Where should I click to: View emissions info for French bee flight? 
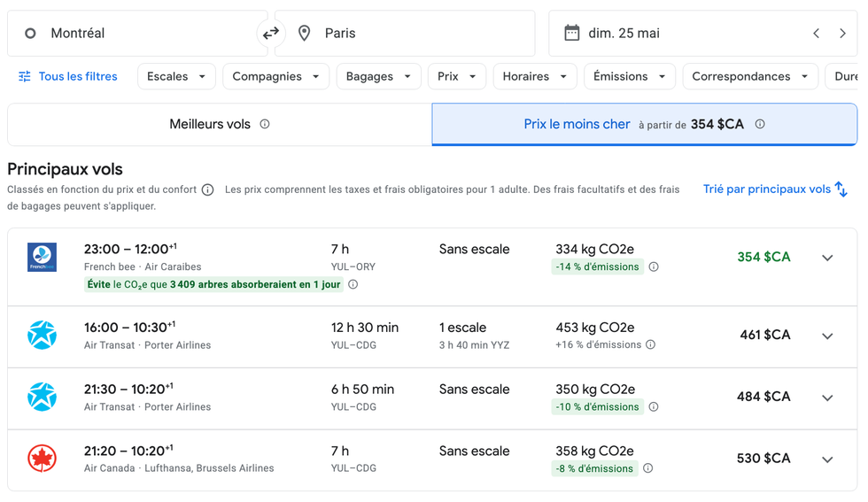(654, 267)
